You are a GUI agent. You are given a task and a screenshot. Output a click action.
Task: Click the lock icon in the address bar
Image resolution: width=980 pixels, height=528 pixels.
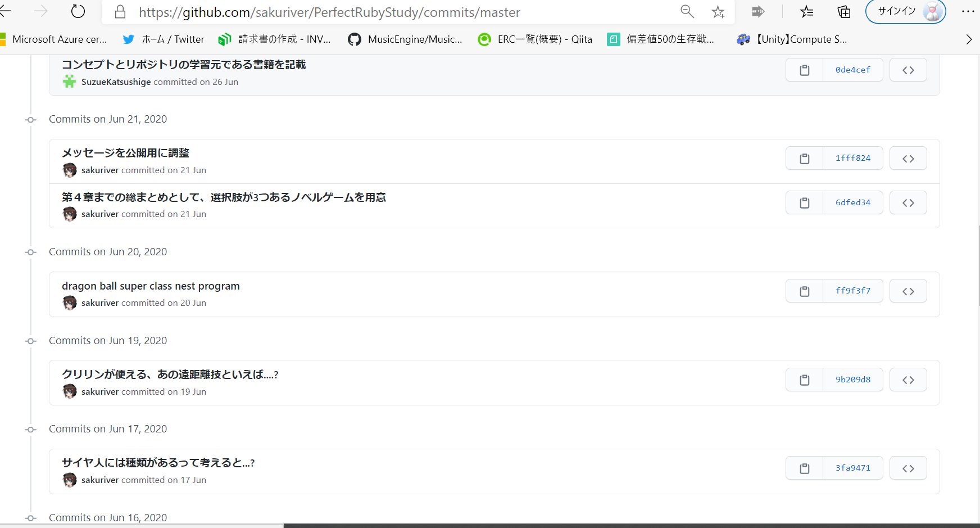120,11
